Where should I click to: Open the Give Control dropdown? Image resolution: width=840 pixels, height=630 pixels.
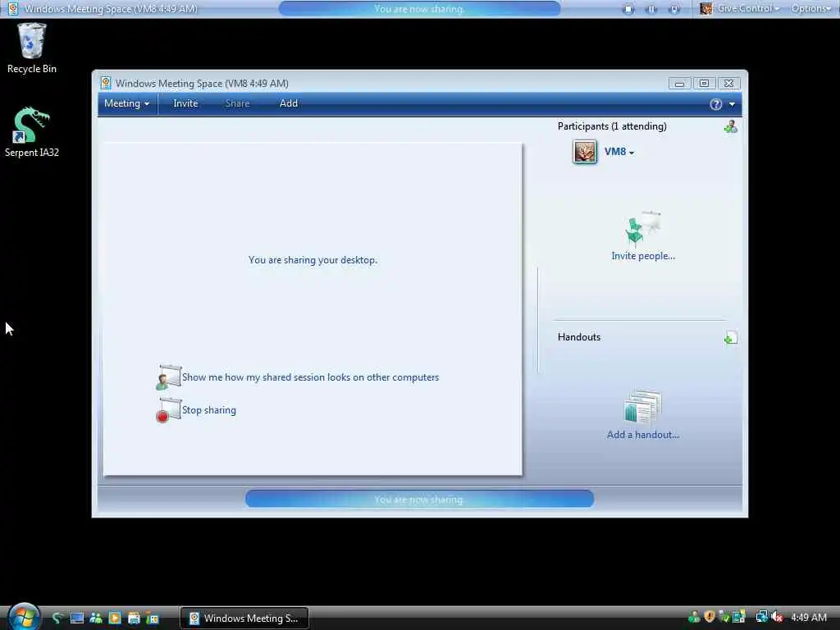click(x=740, y=8)
